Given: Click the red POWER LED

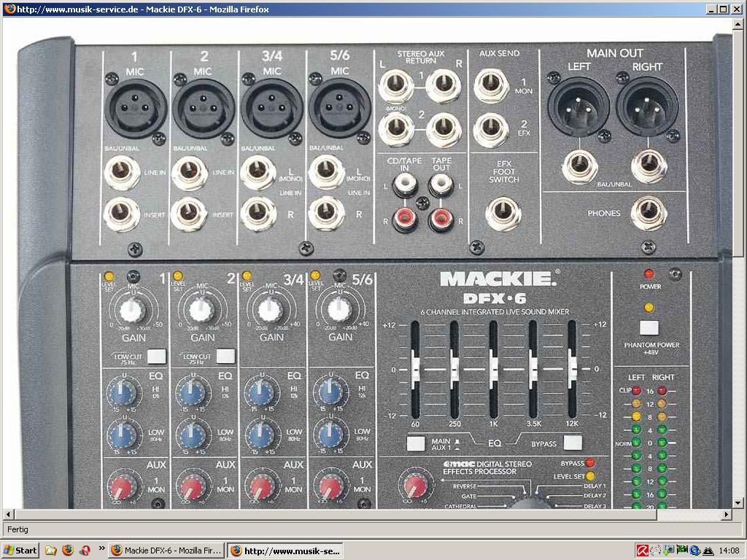Looking at the screenshot, I should coord(649,274).
